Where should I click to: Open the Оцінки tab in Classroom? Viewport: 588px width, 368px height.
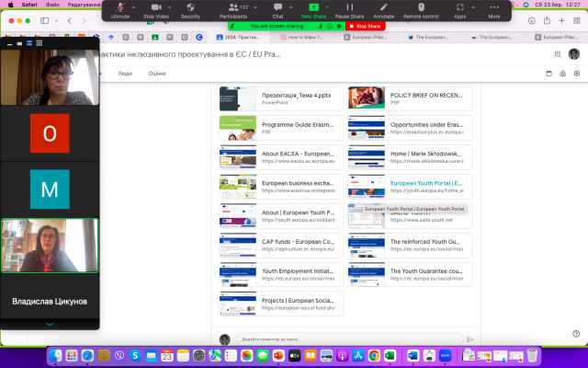pos(157,74)
